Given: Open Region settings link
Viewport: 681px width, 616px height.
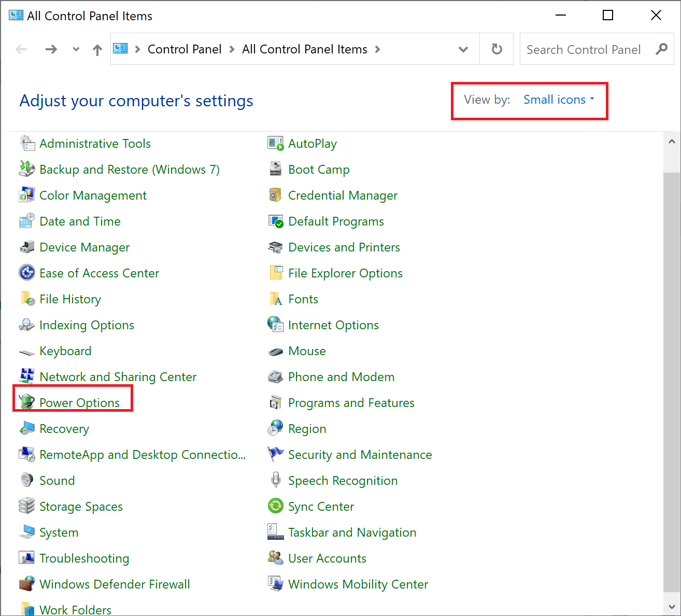Looking at the screenshot, I should [x=307, y=429].
